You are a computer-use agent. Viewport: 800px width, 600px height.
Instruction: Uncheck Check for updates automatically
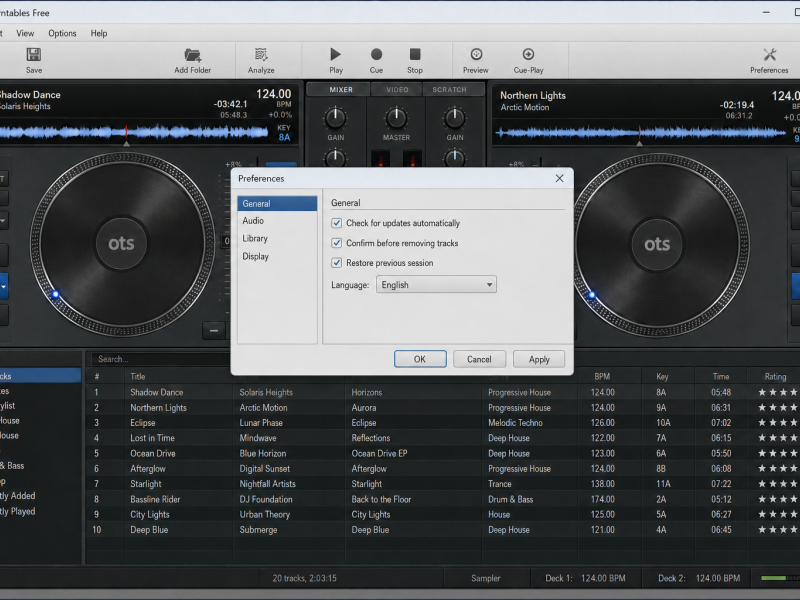[x=336, y=223]
